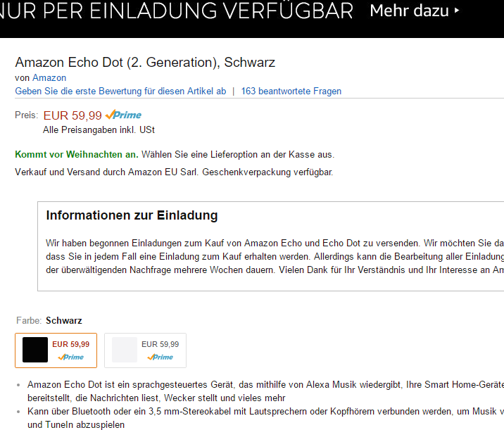The width and height of the screenshot is (504, 430).
Task: Click the 'Geschenkverpackung verfügbar' text
Action: [267, 172]
